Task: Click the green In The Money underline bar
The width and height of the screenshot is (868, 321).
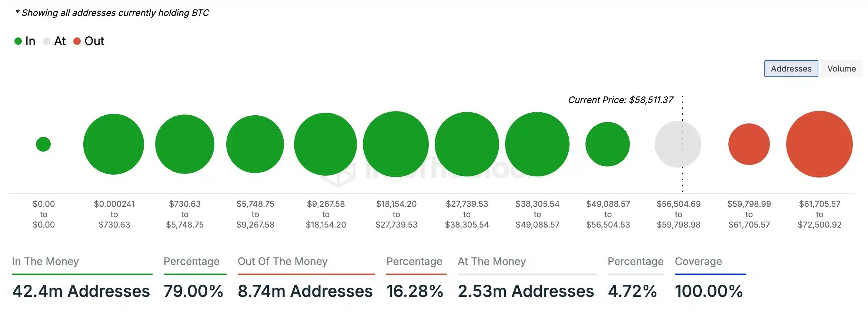Action: pos(82,274)
